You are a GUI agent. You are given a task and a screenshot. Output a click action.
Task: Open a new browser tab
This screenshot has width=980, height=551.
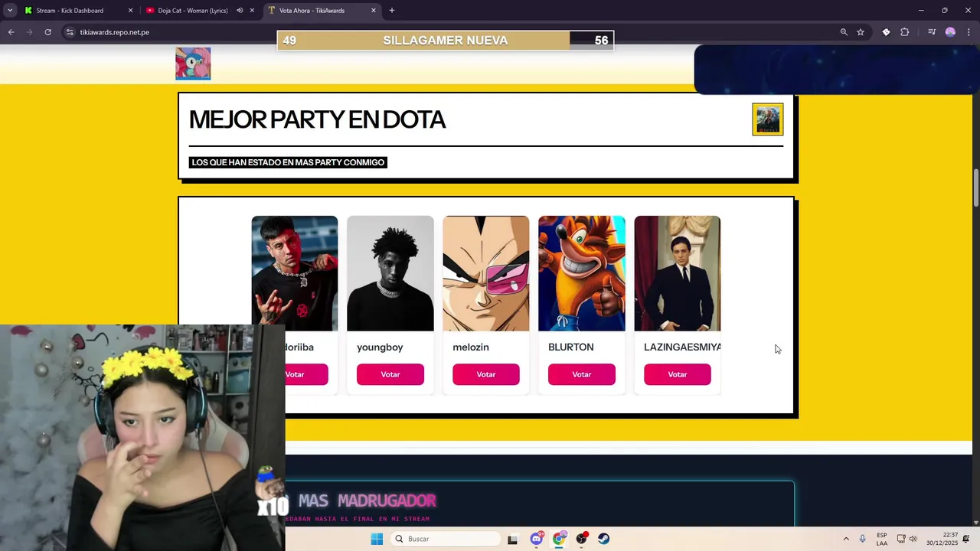[x=392, y=11]
